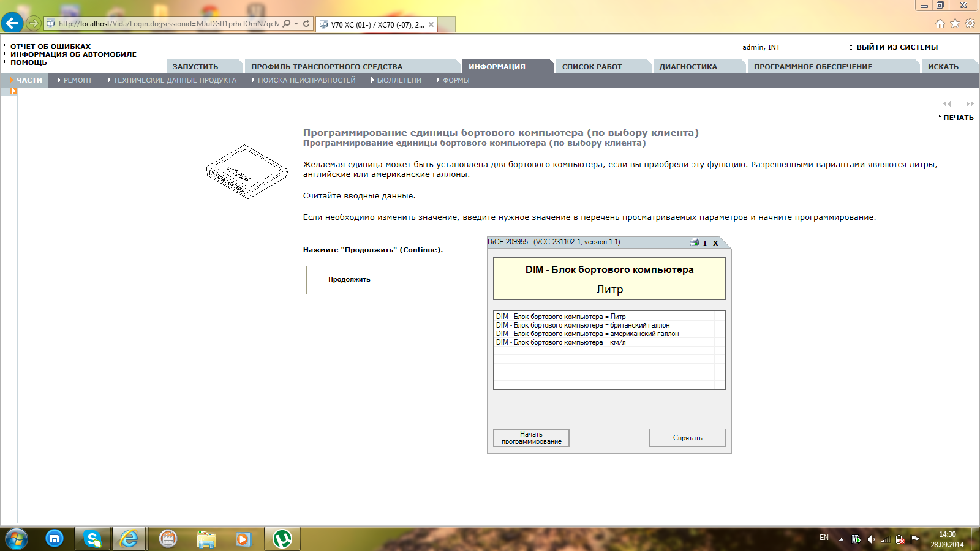Viewport: 980px width, 551px height.
Task: Expand the РЕМОНТ submenu
Action: [x=75, y=80]
